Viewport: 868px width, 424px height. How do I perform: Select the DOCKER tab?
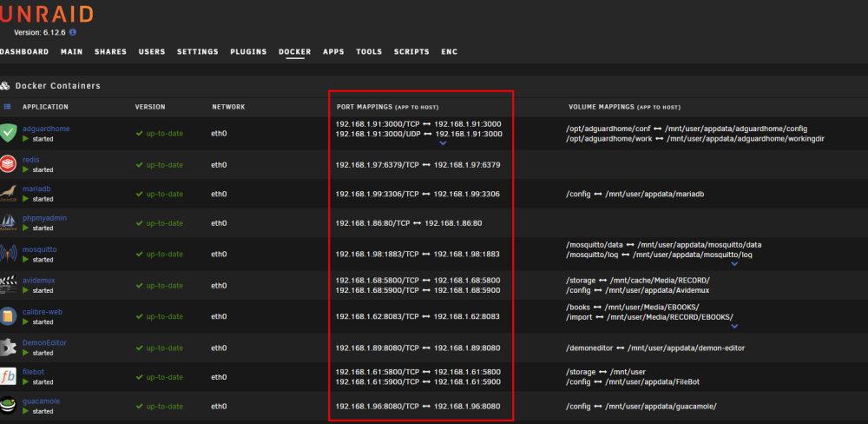tap(295, 51)
